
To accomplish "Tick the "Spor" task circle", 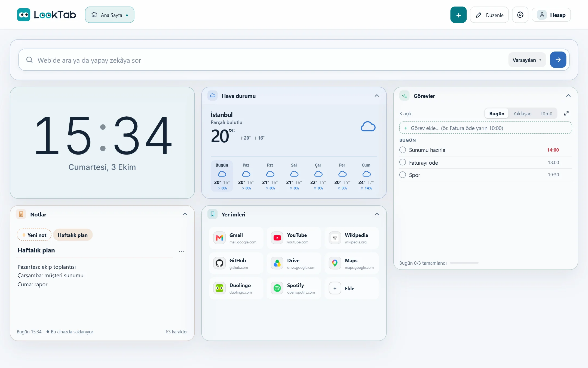I will [403, 175].
